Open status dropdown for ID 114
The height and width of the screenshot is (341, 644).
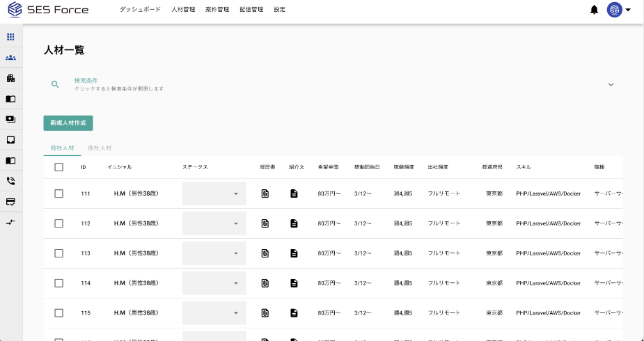[214, 283]
